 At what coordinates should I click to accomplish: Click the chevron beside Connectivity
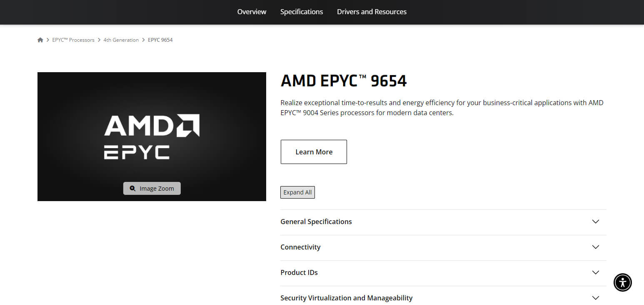click(x=596, y=247)
